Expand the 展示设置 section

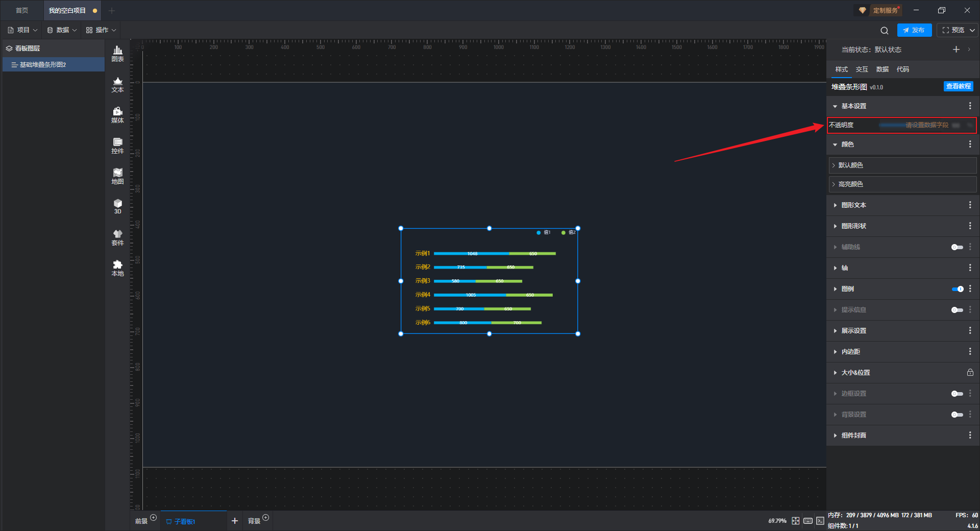pyautogui.click(x=835, y=331)
